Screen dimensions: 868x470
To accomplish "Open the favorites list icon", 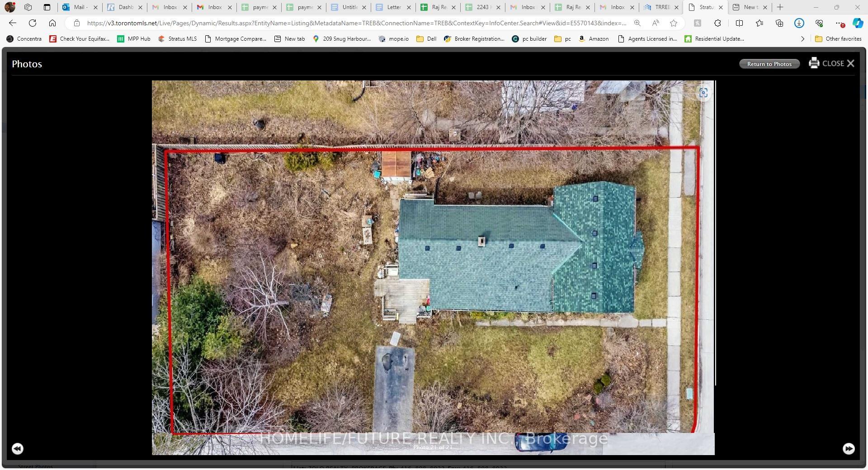I will coord(759,23).
